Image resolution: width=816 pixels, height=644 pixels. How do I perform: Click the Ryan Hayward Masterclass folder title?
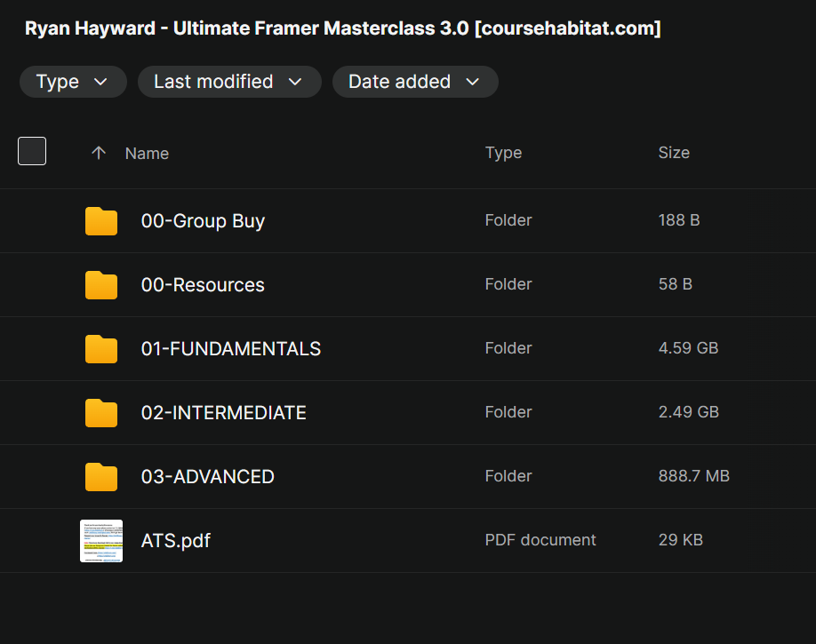point(342,28)
